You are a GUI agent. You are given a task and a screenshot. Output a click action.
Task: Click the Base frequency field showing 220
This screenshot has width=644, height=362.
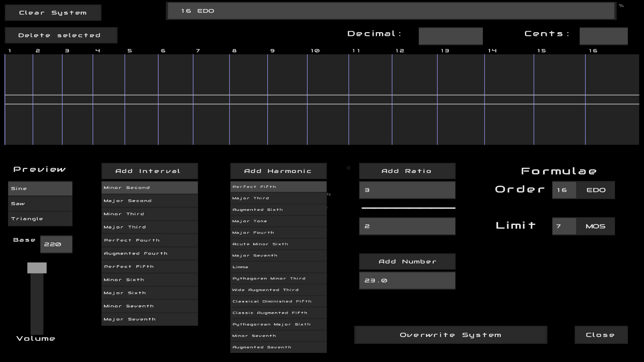click(x=56, y=244)
